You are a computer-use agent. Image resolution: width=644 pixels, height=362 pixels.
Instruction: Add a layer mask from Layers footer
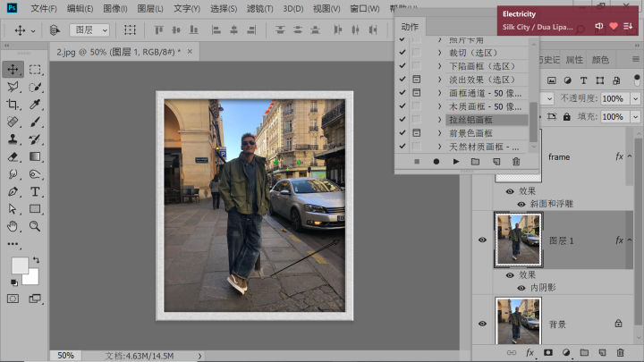point(547,353)
